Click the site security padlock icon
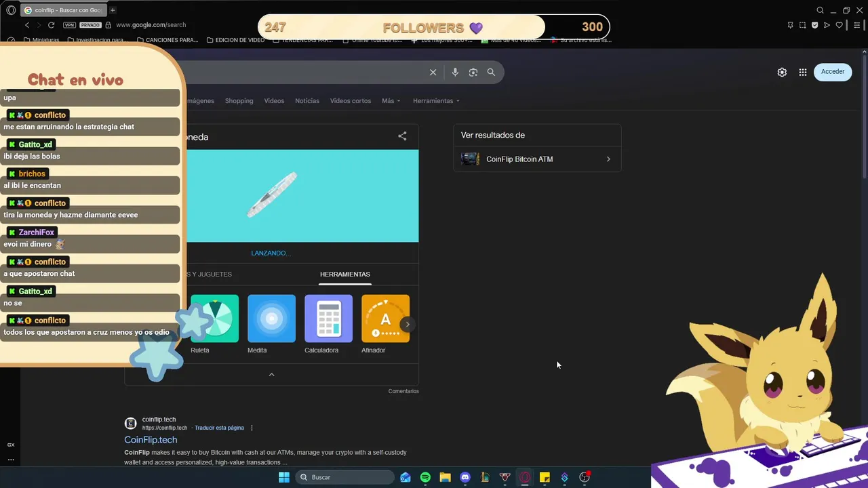The height and width of the screenshot is (488, 868). pos(108,25)
